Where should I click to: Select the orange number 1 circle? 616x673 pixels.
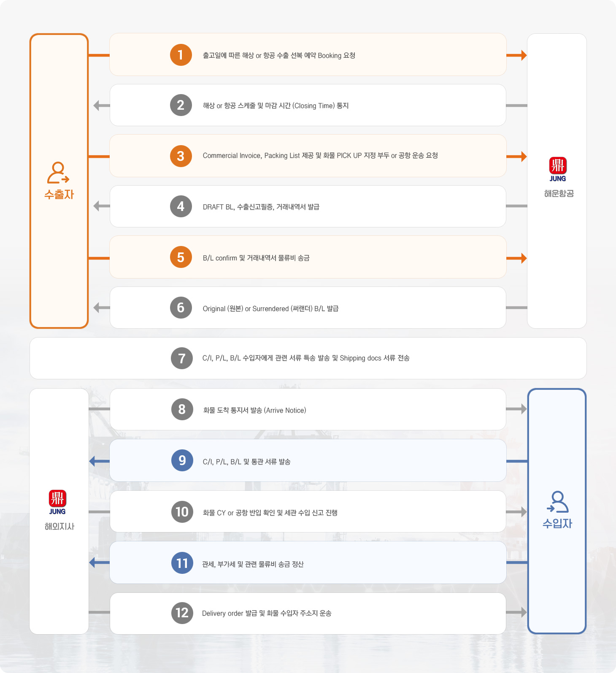click(x=181, y=55)
